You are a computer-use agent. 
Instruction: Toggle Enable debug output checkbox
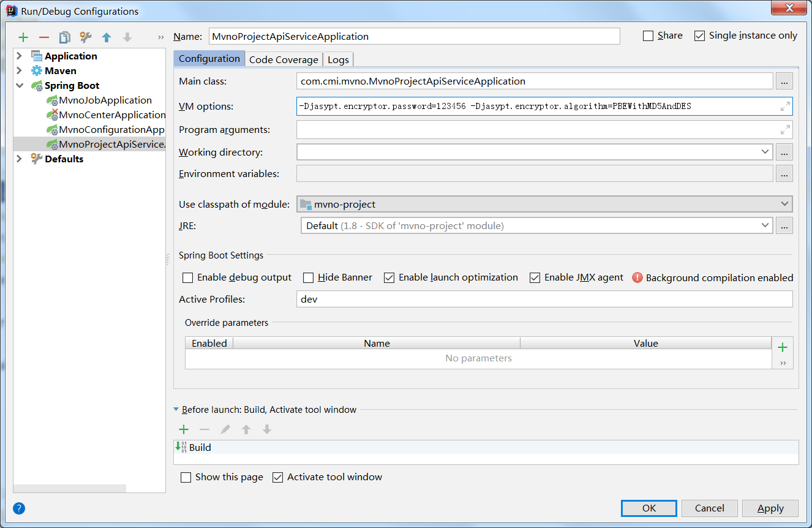pos(188,278)
